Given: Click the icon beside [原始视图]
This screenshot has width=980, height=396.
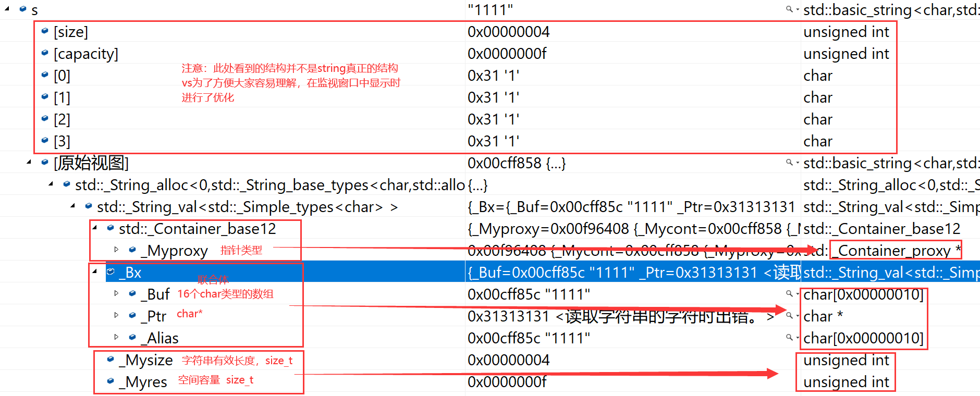Looking at the screenshot, I should 45,162.
